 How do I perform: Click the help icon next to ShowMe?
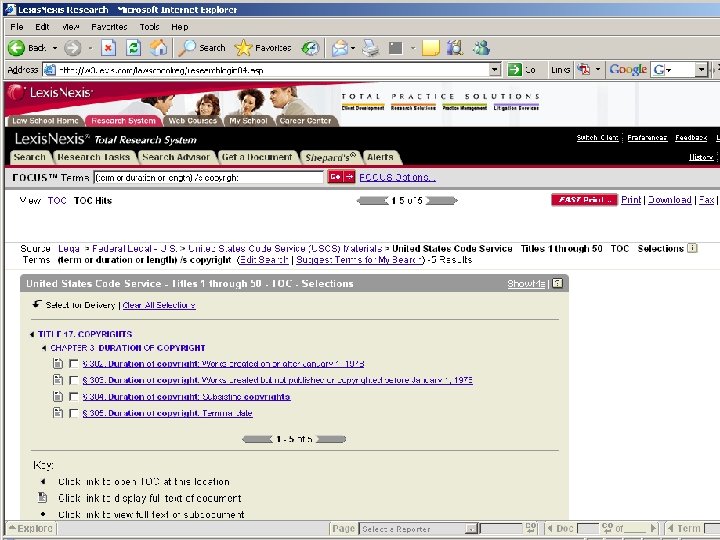[557, 283]
